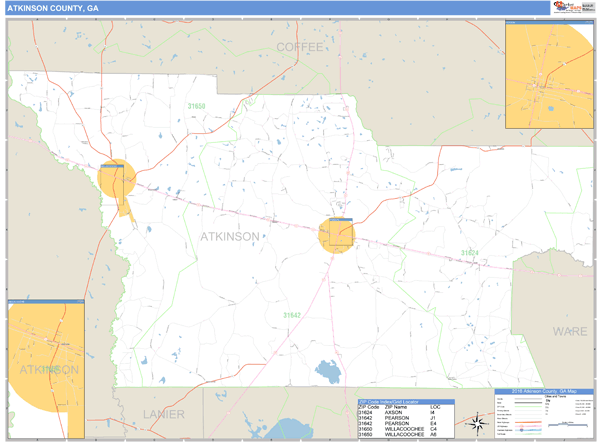
Task: Click the "ZIP Name" column heading
Action: [396, 407]
